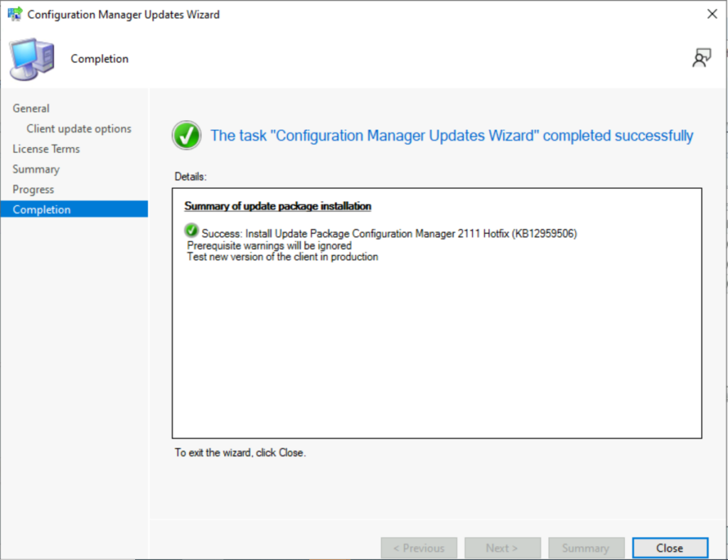Click the Details label
The width and height of the screenshot is (728, 560).
[191, 176]
